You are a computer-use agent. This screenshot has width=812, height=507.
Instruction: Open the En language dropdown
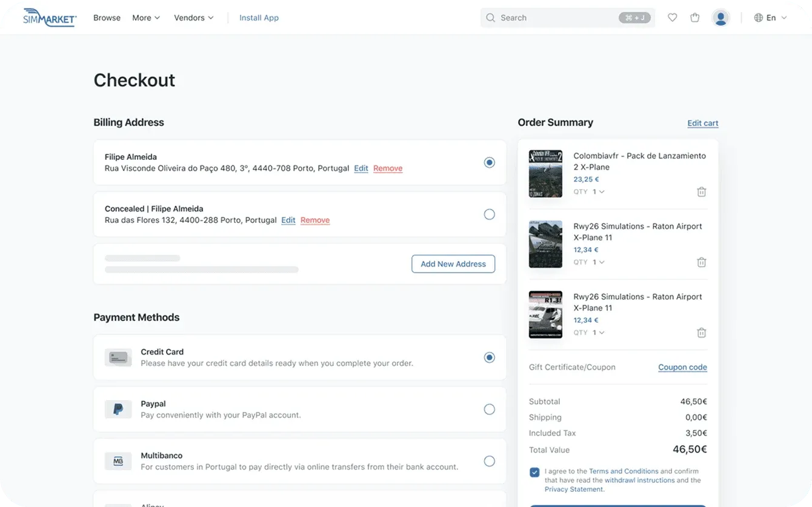tap(776, 18)
